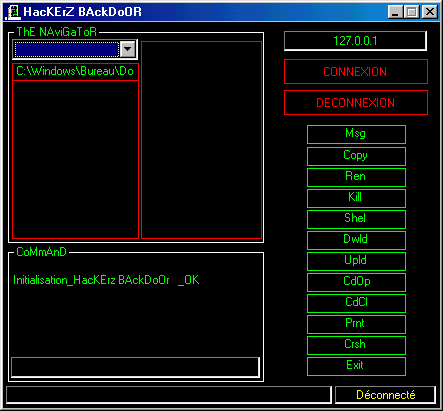The height and width of the screenshot is (411, 443).
Task: Select the C:\Windows\Bureau folder entry
Action: point(75,71)
